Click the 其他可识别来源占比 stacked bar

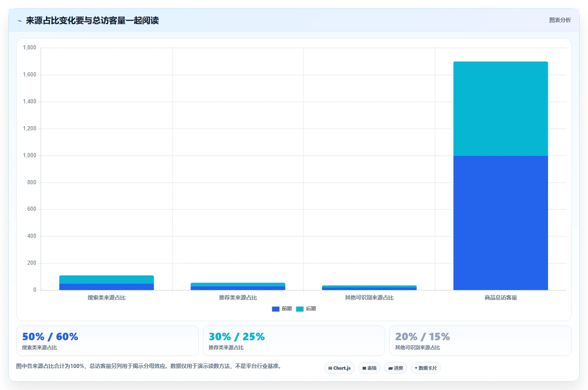(x=369, y=288)
